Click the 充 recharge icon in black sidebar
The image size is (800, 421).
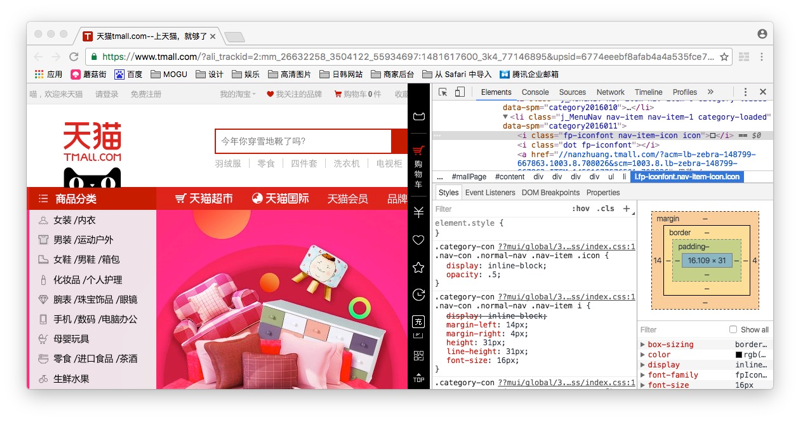coord(418,321)
